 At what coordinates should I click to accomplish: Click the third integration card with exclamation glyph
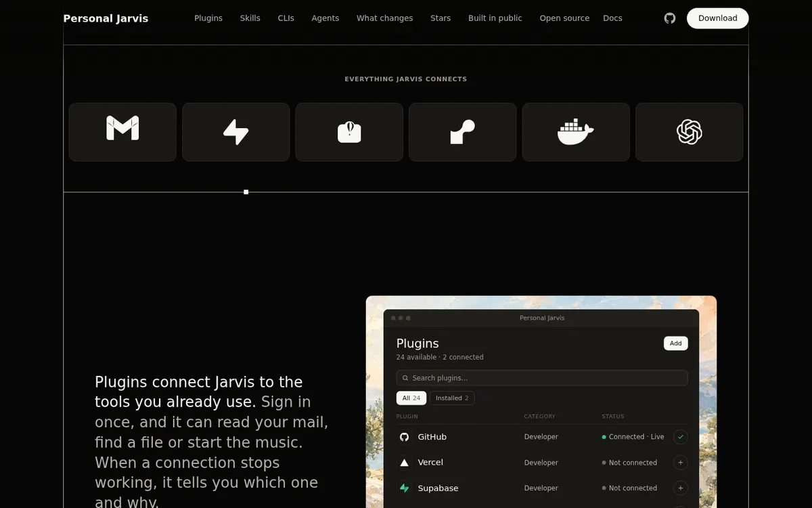pos(349,132)
